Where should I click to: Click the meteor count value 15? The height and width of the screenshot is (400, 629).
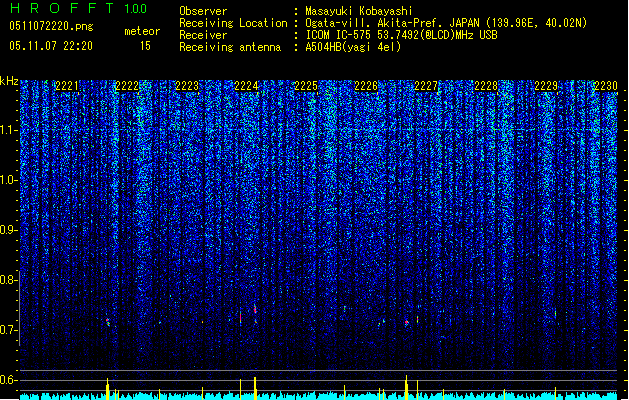pos(145,46)
